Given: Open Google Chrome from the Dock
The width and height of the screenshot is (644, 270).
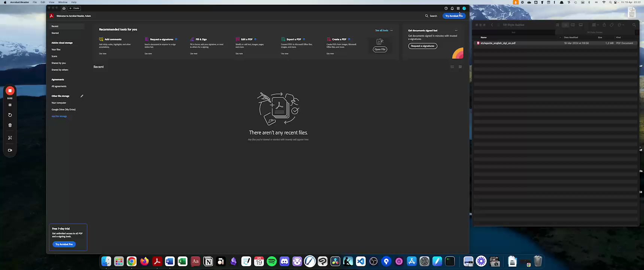Looking at the screenshot, I should point(132,261).
